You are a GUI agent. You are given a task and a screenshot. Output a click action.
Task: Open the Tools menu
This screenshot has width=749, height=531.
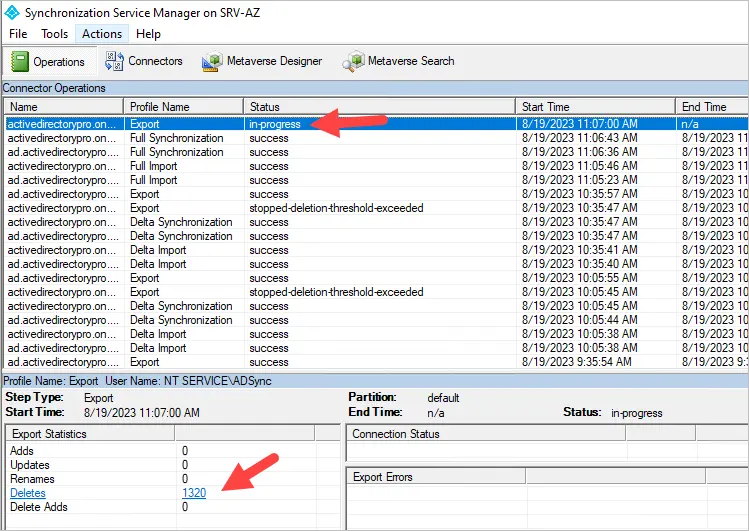(x=54, y=34)
